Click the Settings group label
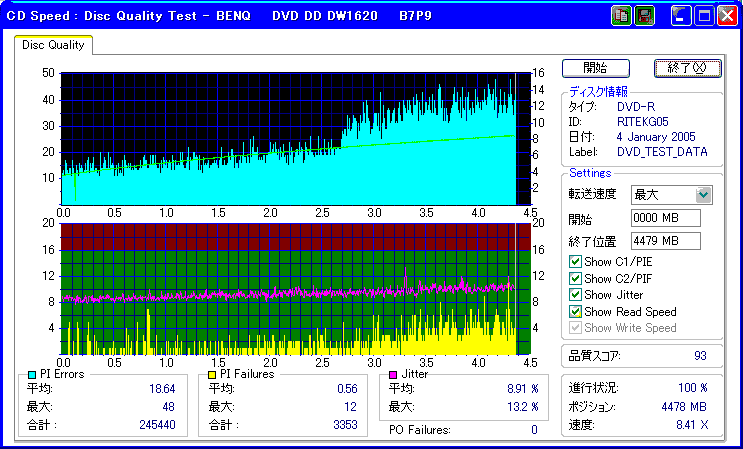Screen dimensions: 743x449 (590, 173)
